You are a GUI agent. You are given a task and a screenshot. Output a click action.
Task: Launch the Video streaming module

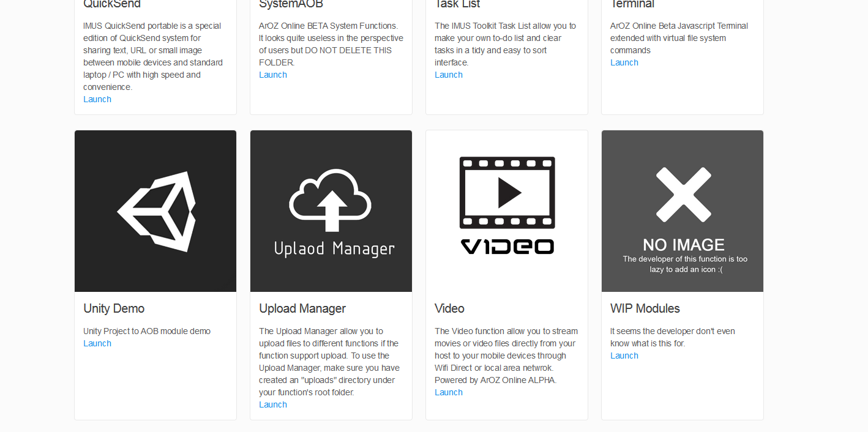coord(449,392)
